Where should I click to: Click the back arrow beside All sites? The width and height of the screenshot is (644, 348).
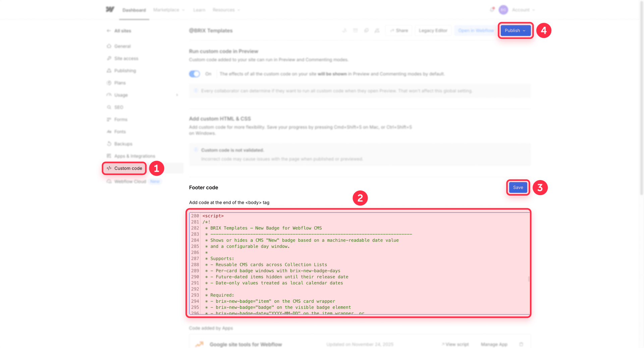(x=109, y=31)
